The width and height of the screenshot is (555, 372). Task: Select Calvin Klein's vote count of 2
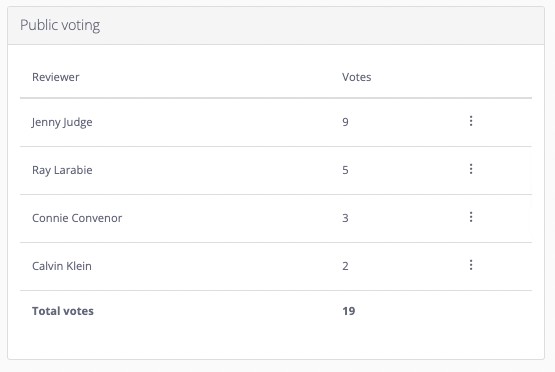click(345, 266)
